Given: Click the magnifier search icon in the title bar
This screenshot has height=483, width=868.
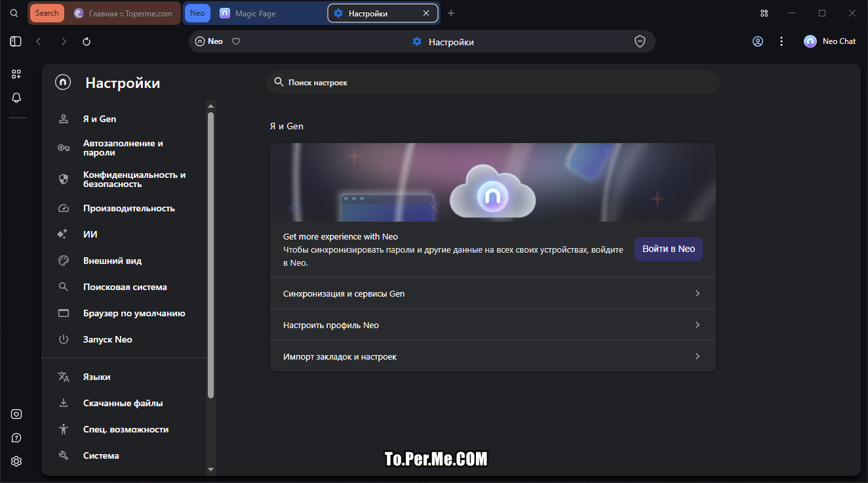Looking at the screenshot, I should coord(14,13).
